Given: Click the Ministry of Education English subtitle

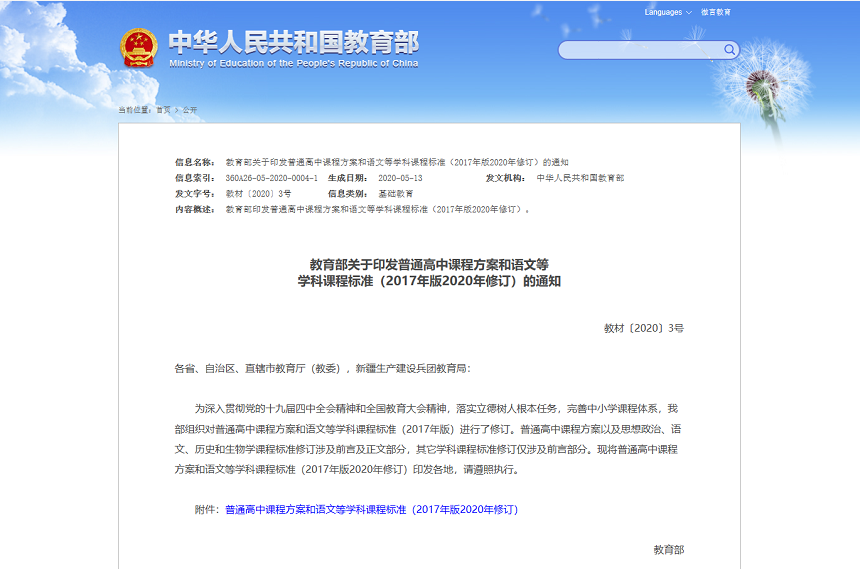Looking at the screenshot, I should [x=293, y=64].
